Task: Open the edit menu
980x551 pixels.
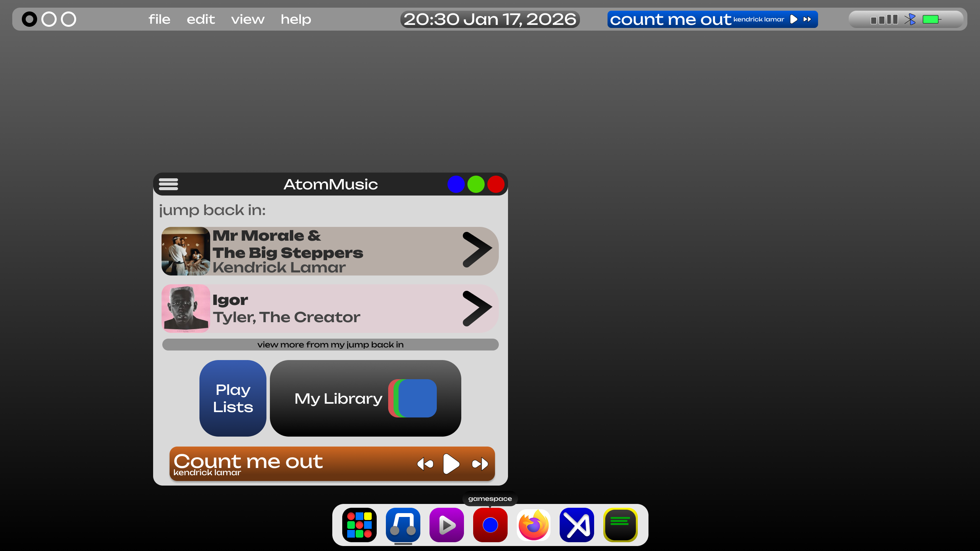Action: tap(201, 19)
